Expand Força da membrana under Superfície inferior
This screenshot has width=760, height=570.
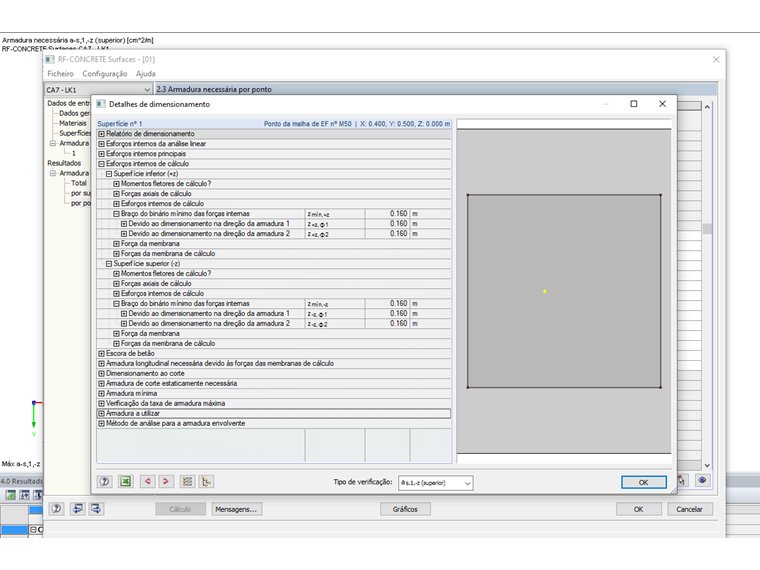[x=116, y=244]
